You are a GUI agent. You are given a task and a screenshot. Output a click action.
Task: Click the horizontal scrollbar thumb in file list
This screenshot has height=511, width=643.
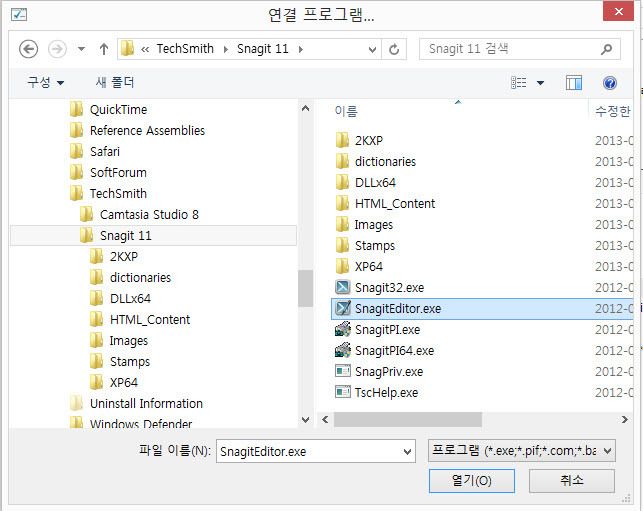click(x=408, y=420)
